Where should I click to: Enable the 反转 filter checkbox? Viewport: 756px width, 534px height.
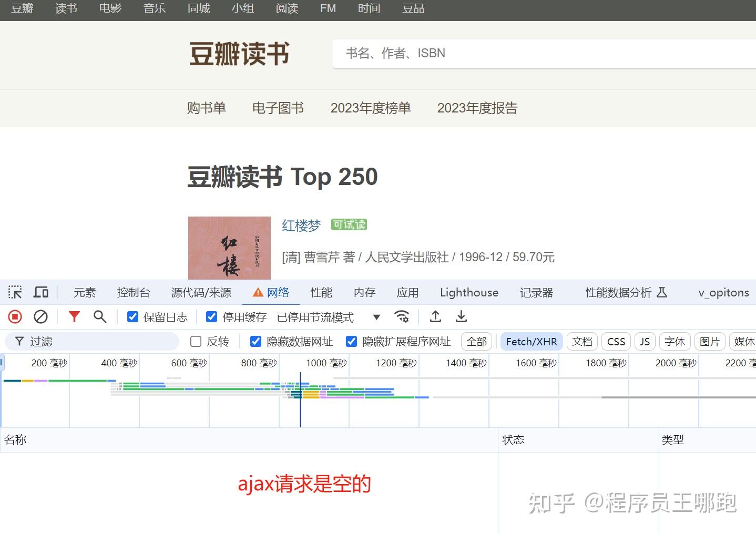click(x=195, y=341)
